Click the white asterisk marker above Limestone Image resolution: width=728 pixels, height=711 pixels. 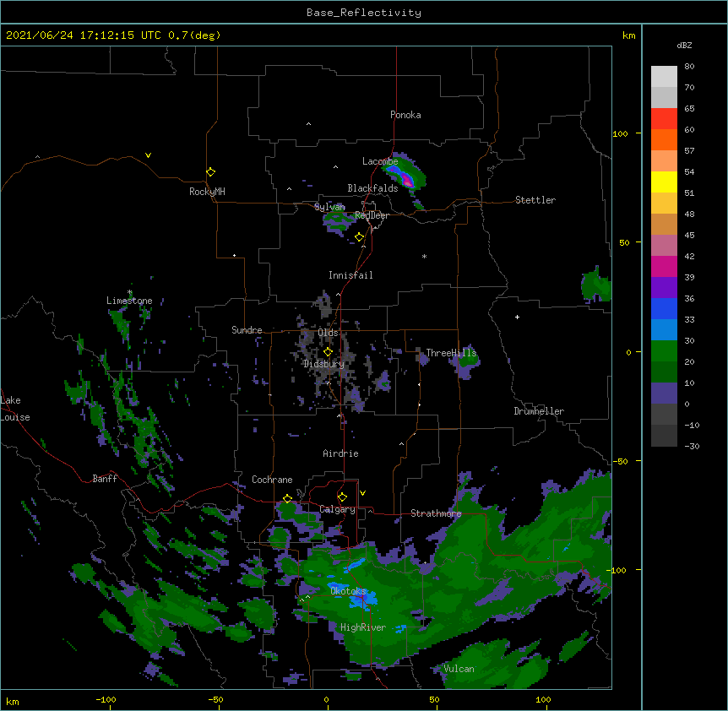pos(130,292)
